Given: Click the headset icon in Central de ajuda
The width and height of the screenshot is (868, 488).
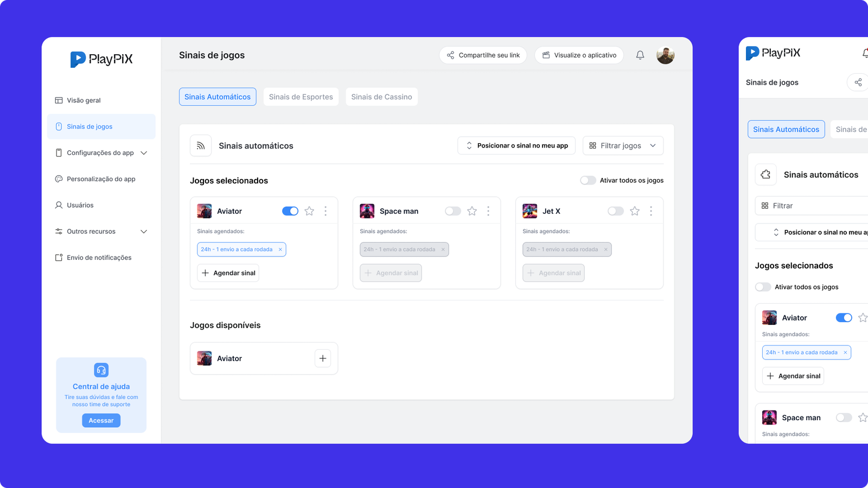Looking at the screenshot, I should pos(101,370).
